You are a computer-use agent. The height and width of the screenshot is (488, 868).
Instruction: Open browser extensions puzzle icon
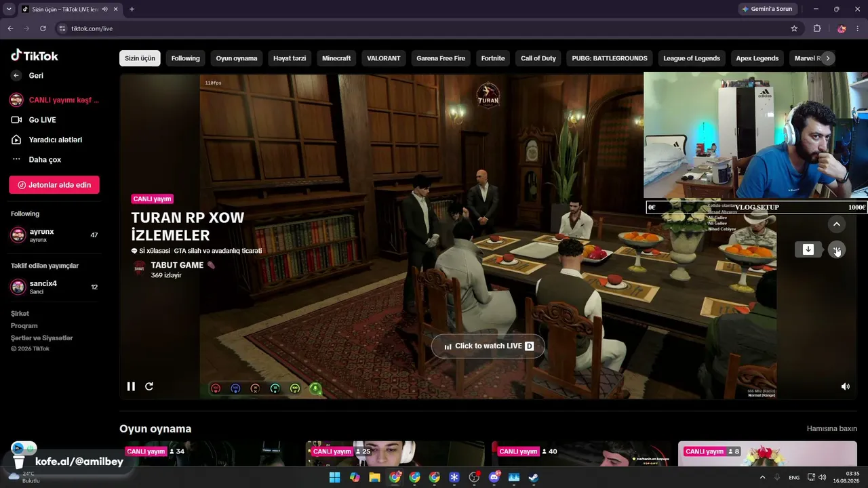[816, 28]
